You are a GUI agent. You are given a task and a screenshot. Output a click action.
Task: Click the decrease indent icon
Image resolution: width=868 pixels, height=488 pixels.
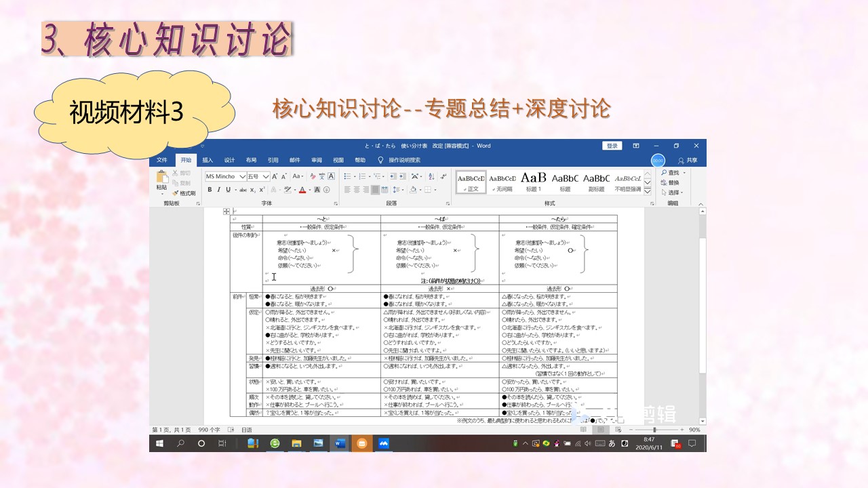[x=393, y=176]
